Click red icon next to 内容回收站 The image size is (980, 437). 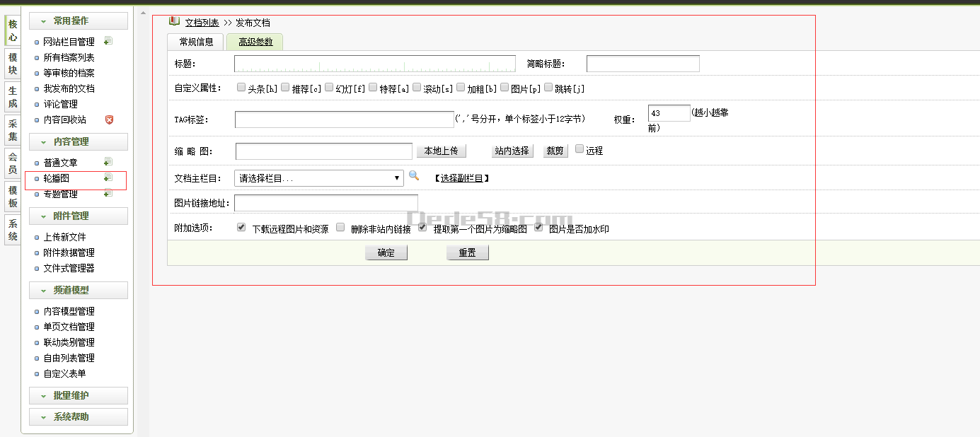109,120
